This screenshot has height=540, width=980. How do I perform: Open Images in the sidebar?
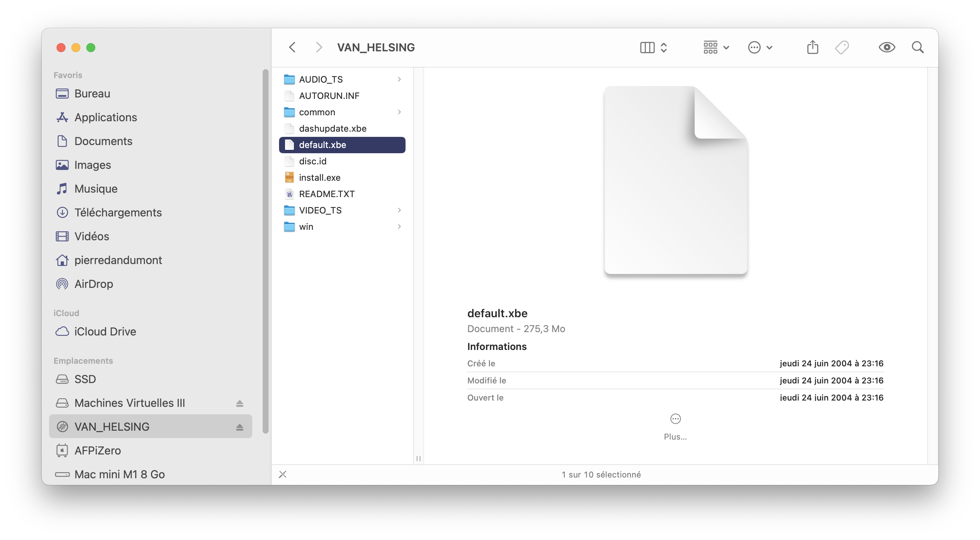(150, 165)
